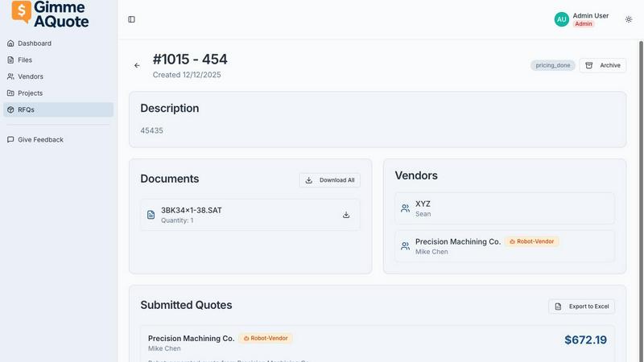Viewport: 644px width, 362px height.
Task: Open Files in the sidebar
Action: point(58,60)
